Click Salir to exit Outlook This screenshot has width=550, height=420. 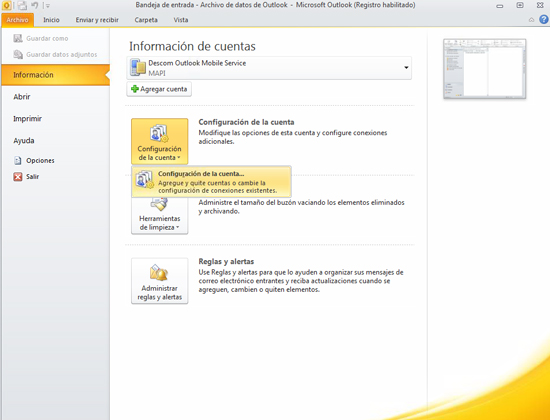point(32,176)
